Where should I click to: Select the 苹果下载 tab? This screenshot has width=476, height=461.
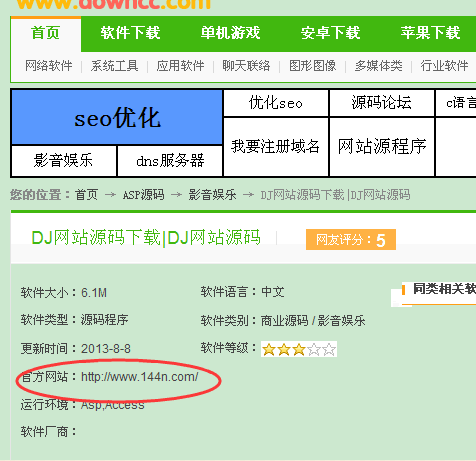(430, 33)
